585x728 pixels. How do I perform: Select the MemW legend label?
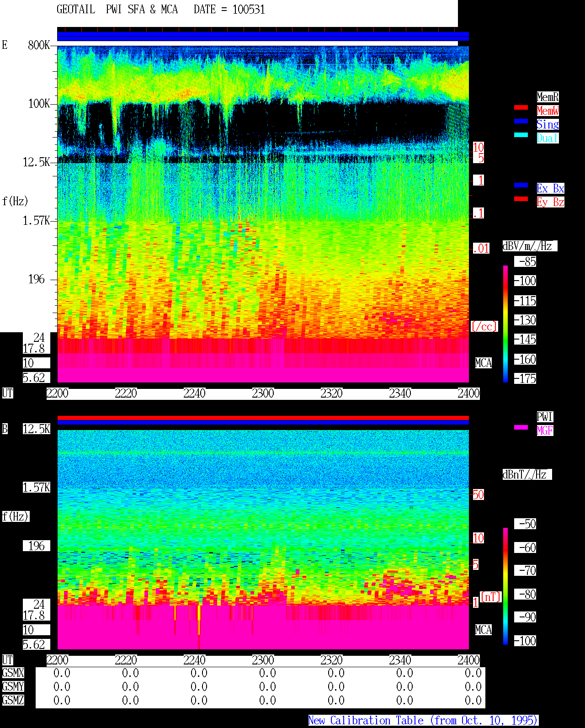point(548,111)
